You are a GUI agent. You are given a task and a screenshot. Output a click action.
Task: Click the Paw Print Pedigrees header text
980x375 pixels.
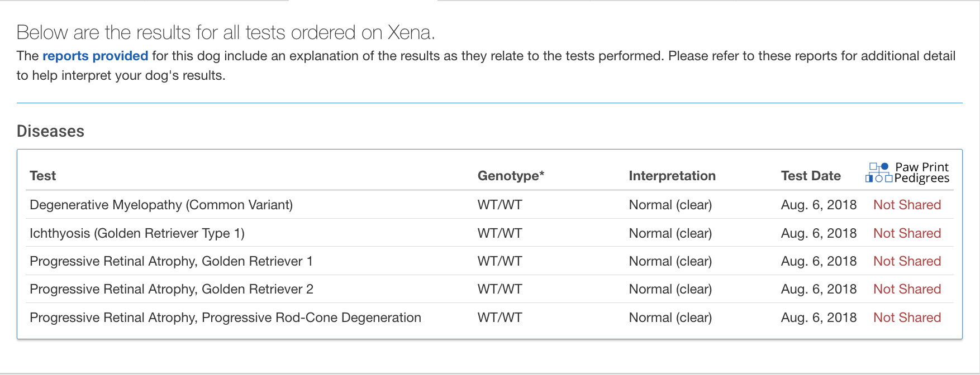[x=922, y=172]
